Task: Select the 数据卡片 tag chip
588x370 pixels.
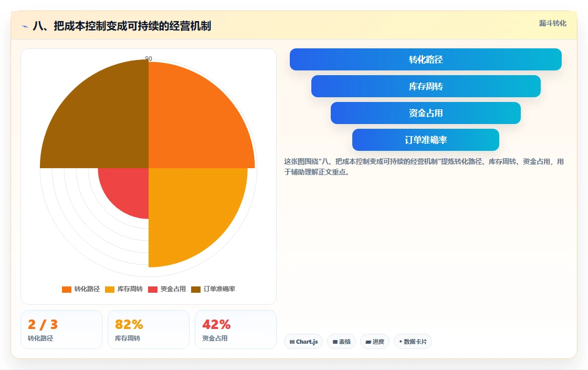Action: tap(413, 342)
